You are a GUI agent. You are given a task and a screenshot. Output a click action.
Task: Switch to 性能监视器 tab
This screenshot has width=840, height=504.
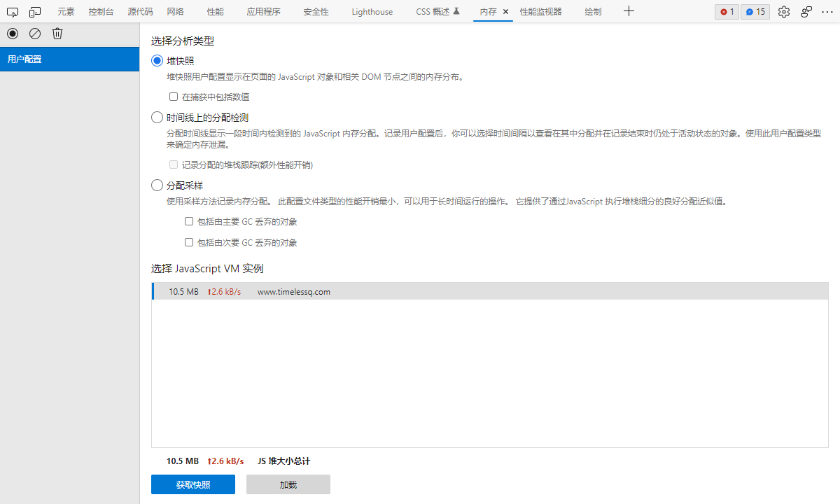point(540,12)
